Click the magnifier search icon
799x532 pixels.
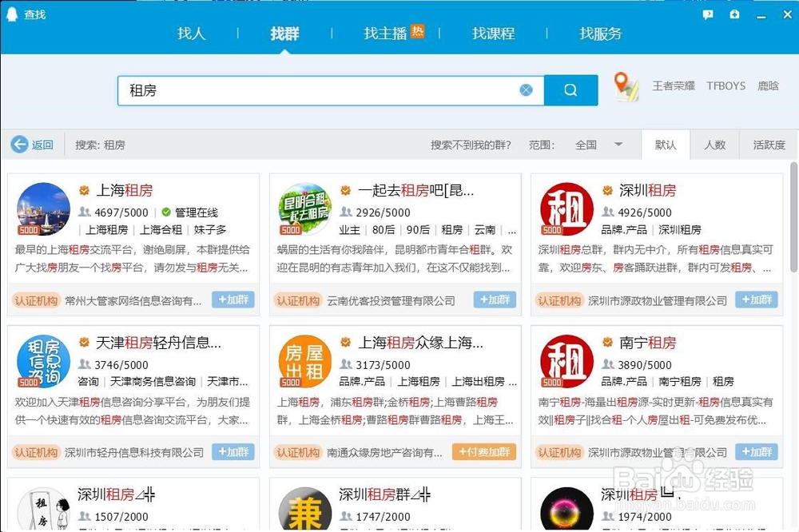click(570, 90)
